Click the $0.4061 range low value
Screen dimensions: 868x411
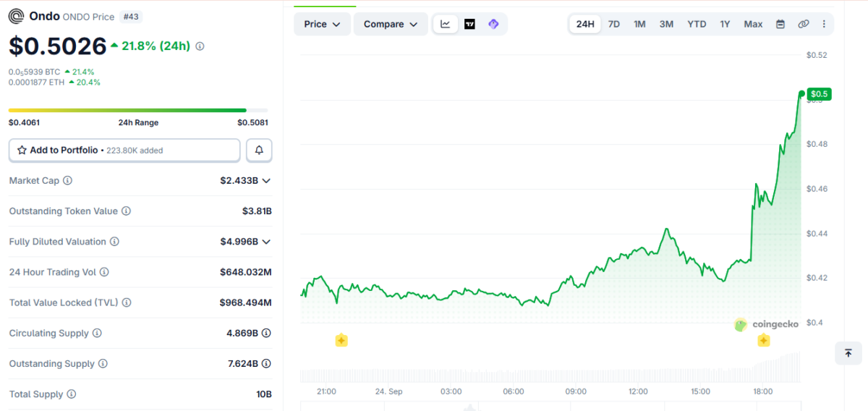24,122
